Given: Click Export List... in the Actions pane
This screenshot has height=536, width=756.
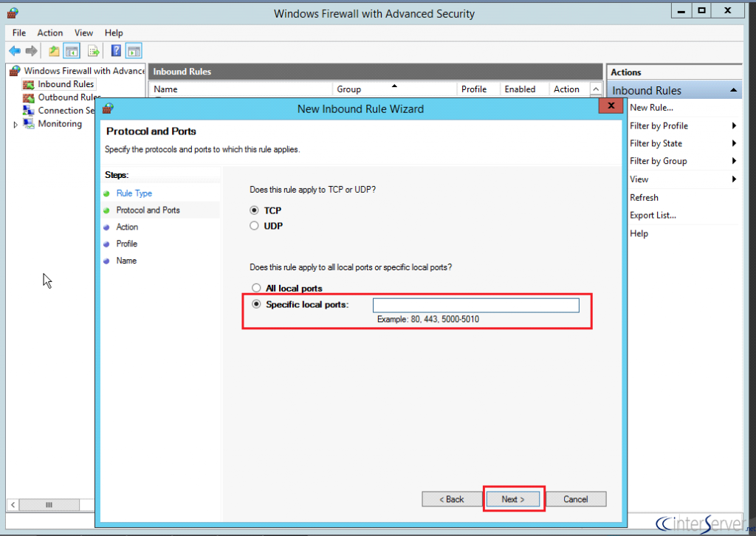Looking at the screenshot, I should tap(653, 216).
